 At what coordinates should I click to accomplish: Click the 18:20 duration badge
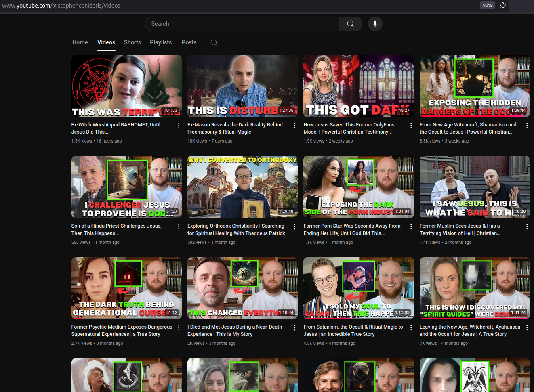pos(520,211)
